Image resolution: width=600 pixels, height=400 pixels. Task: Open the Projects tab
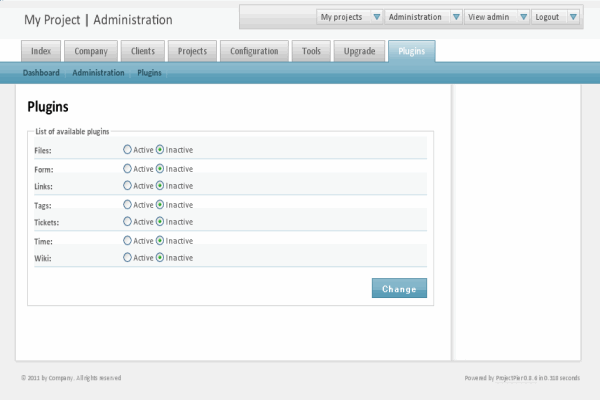tap(192, 51)
